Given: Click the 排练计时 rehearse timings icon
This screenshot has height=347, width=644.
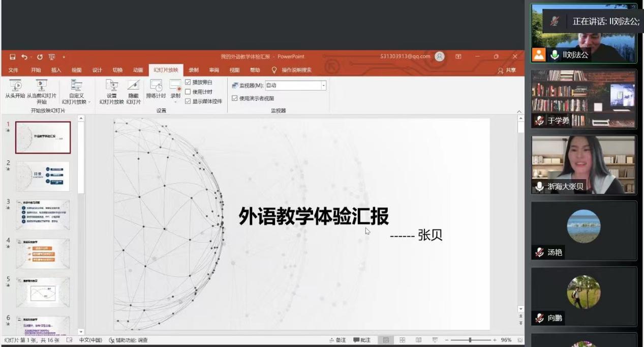Looking at the screenshot, I should [156, 85].
